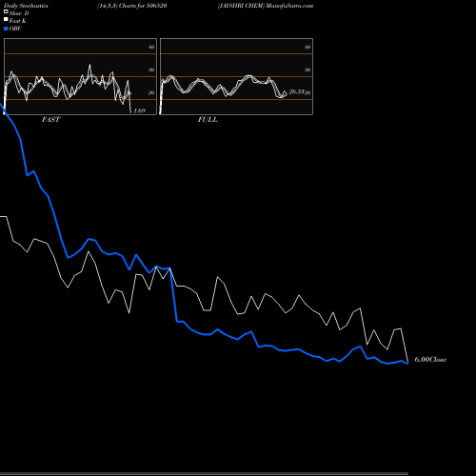Viewport: 476px width, 476px height.
Task: Click the OBV legend label
Action: point(15,29)
